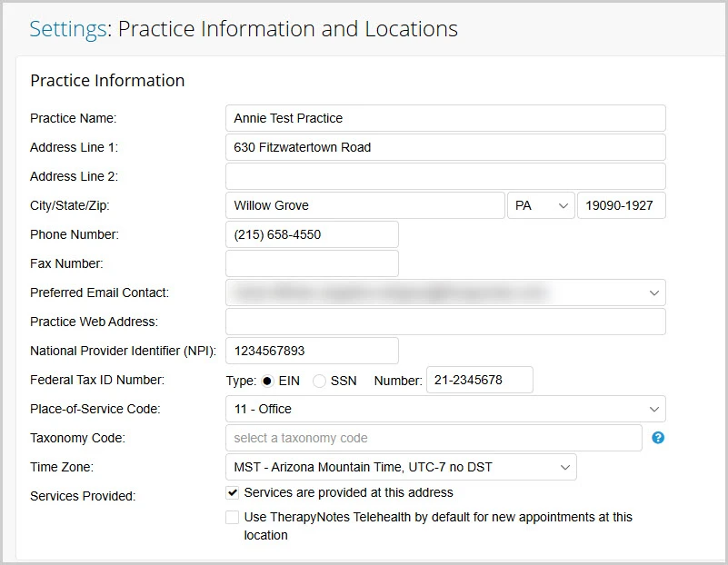Click the Settings link in page title
The width and height of the screenshot is (728, 565).
67,29
